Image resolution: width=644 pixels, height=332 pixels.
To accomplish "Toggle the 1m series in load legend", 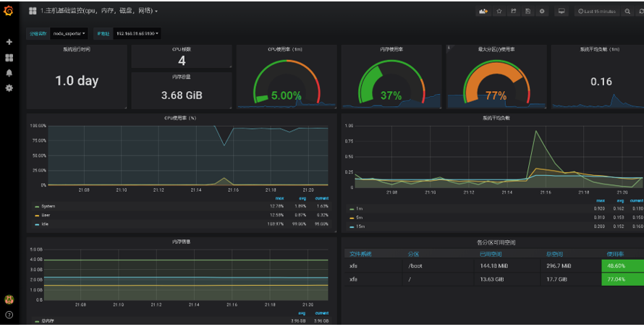I will 360,209.
